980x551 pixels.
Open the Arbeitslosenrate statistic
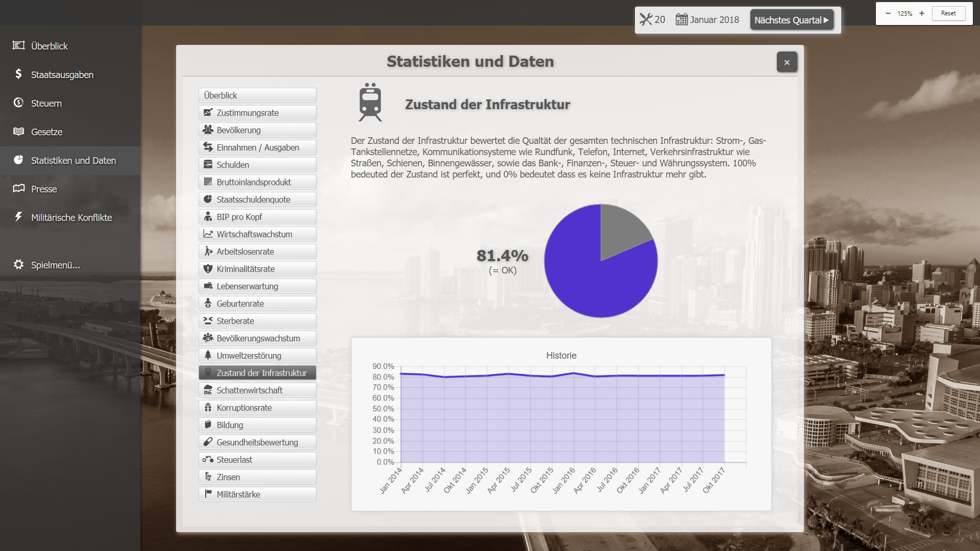click(x=257, y=252)
